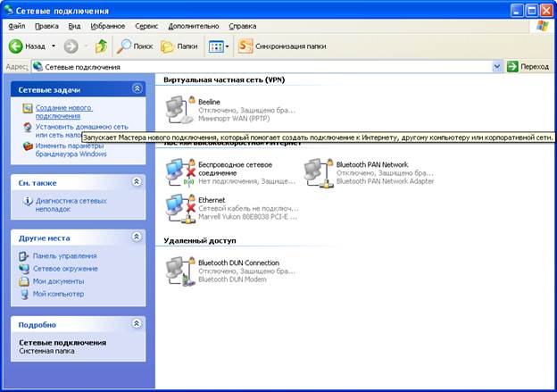Click the title bar network connections icon

[x=8, y=10]
